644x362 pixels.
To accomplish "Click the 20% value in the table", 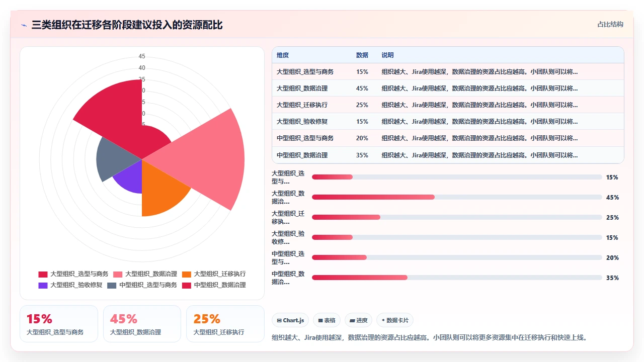I will (362, 138).
